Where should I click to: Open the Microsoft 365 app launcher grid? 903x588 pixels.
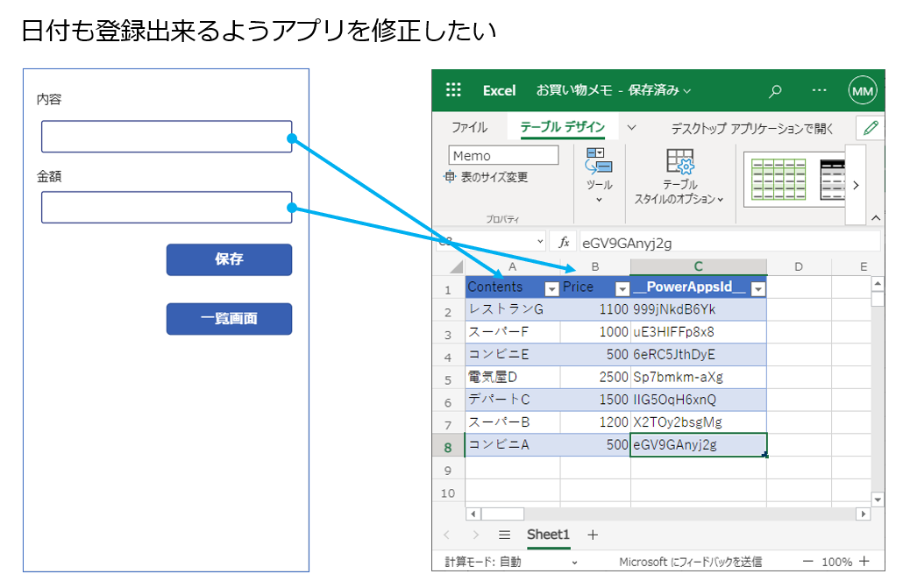coord(453,90)
